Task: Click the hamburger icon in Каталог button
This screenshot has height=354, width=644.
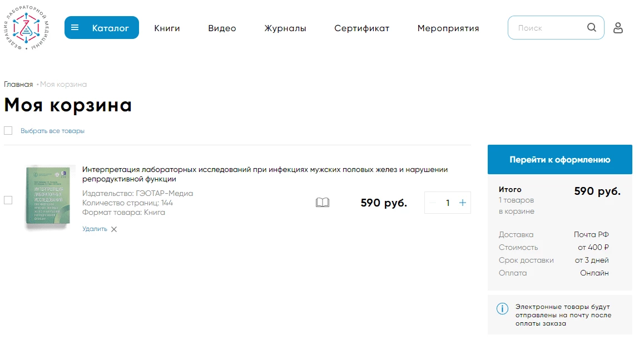Action: [x=75, y=27]
